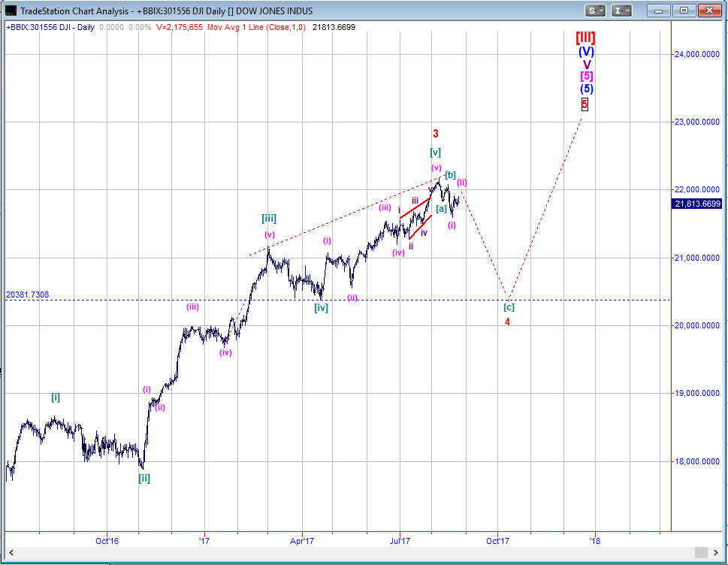Image resolution: width=728 pixels, height=565 pixels.
Task: Close the Chart Analysis window
Action: pyautogui.click(x=709, y=11)
